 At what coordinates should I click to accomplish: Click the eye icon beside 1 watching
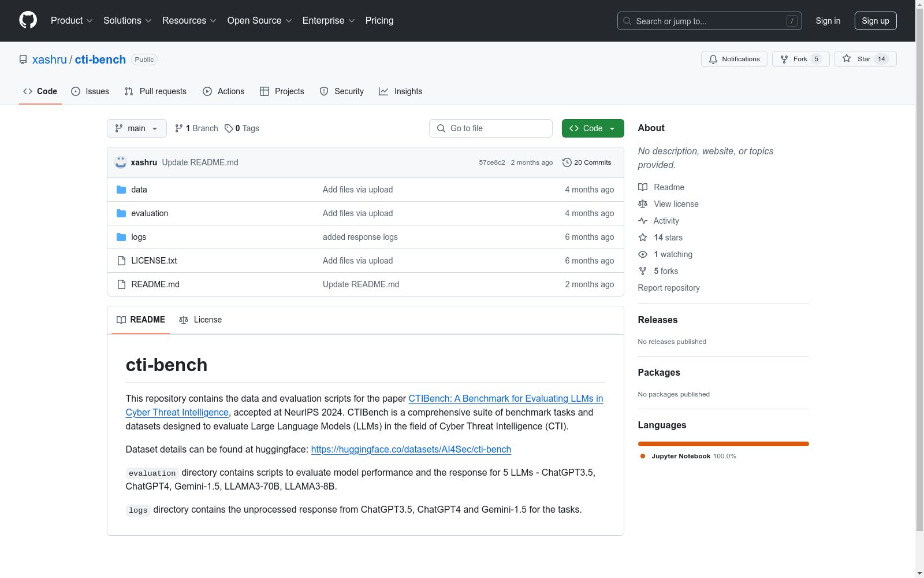(643, 254)
